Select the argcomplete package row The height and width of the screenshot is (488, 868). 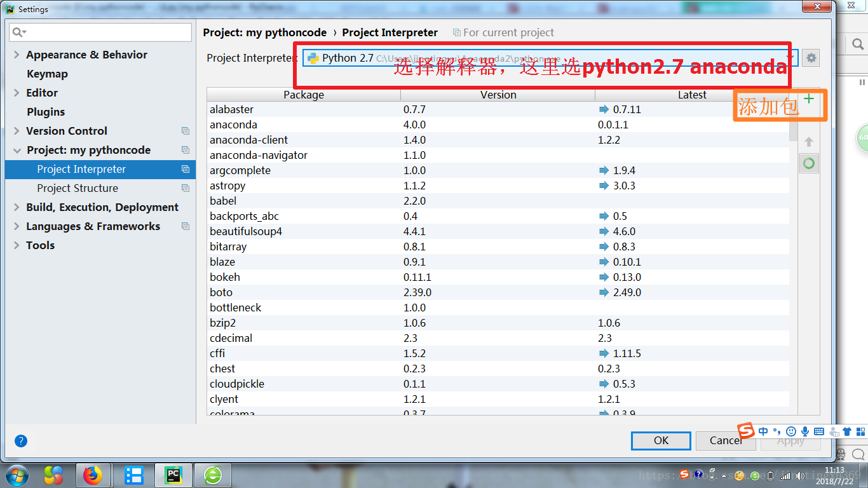(x=498, y=170)
